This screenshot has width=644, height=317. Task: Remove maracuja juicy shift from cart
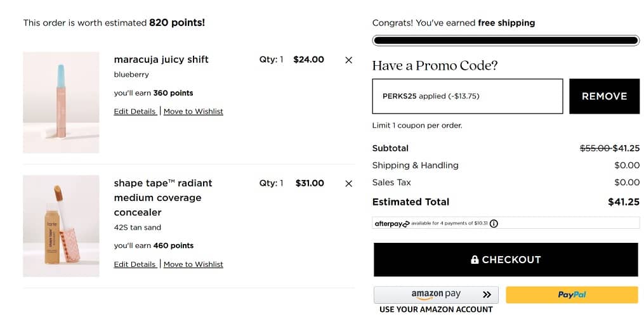(x=348, y=60)
